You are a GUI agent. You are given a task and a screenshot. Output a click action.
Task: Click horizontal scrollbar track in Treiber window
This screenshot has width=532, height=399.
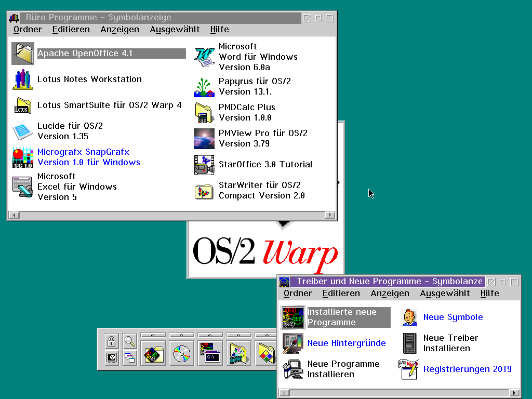(x=400, y=393)
